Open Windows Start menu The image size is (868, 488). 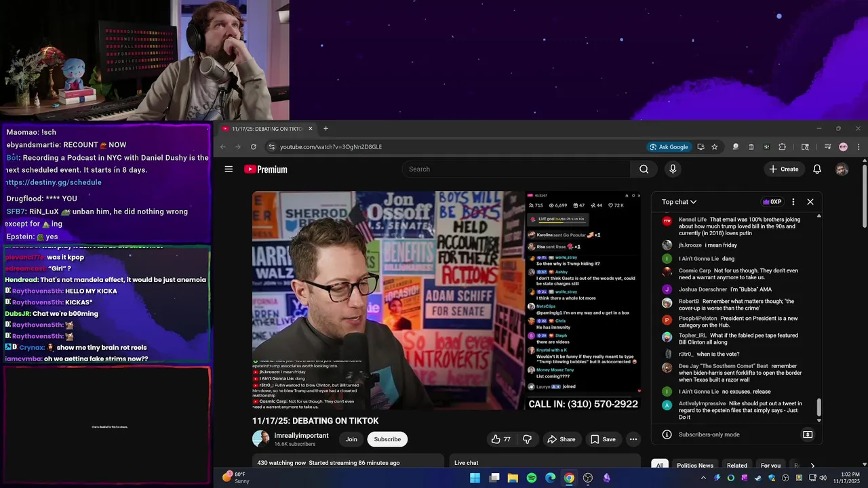tap(475, 478)
